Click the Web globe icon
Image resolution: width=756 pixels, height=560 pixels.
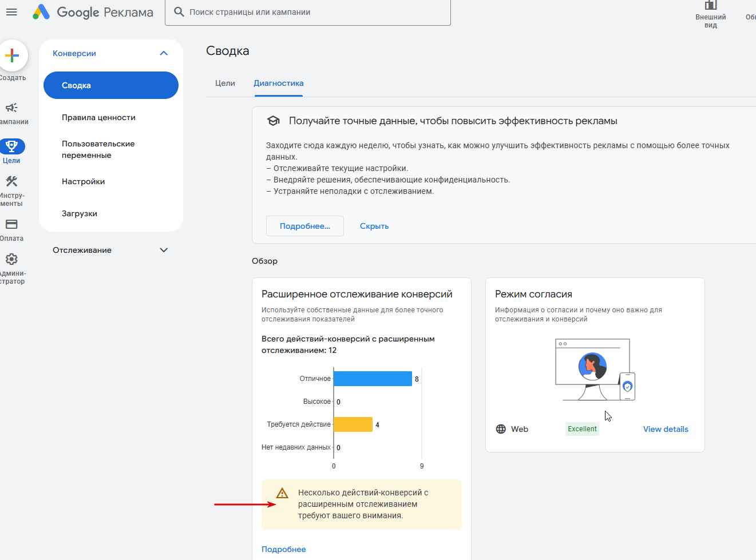501,429
